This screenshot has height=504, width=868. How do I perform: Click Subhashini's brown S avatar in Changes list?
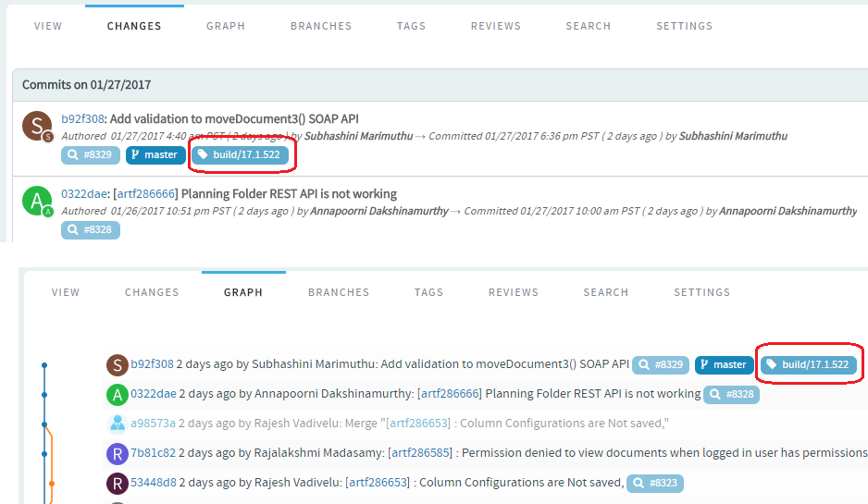click(x=37, y=126)
